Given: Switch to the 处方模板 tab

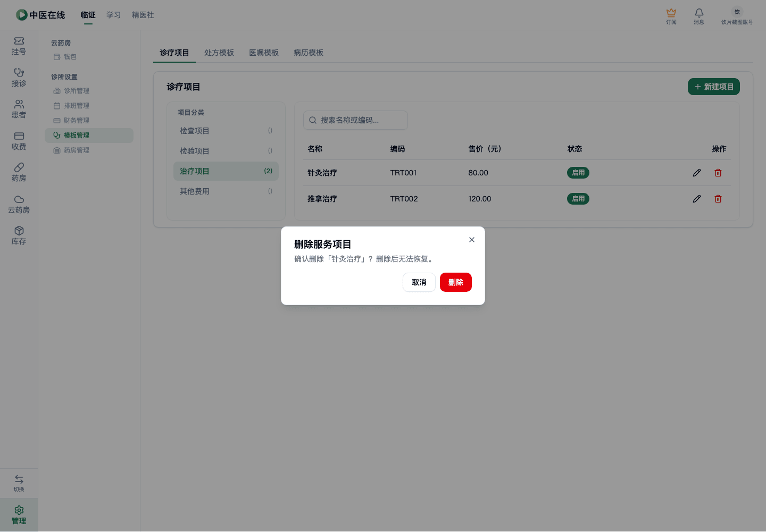Looking at the screenshot, I should tap(219, 53).
